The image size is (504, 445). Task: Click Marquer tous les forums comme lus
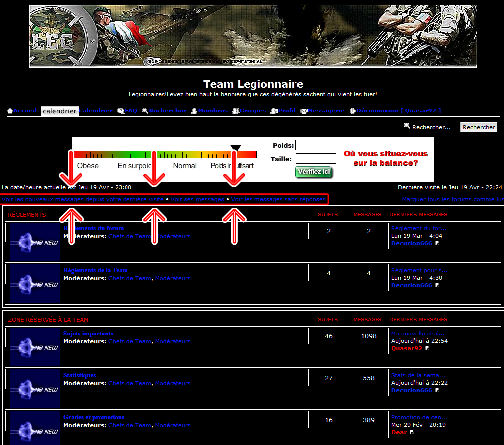[x=453, y=199]
